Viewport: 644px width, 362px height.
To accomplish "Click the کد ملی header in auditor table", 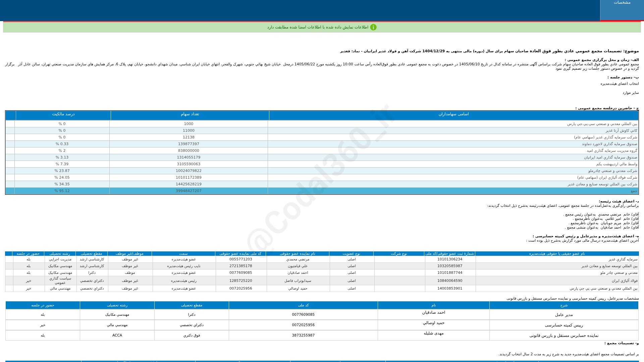I will click(x=303, y=305).
